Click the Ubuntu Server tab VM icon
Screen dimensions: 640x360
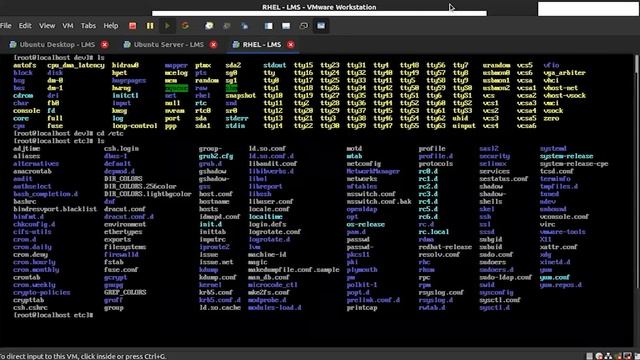(127, 44)
